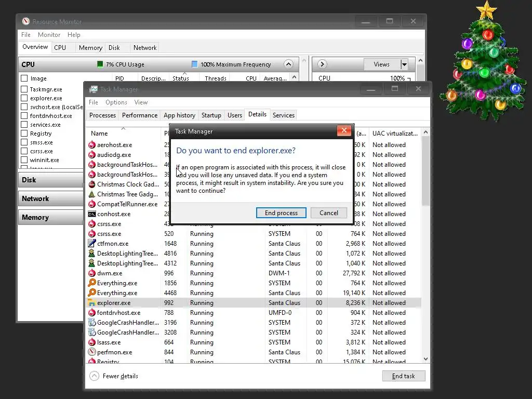Click GoogleCrashHandler icon in the PID 3196 row
Screen dimensions: 532x399
[x=91, y=322]
